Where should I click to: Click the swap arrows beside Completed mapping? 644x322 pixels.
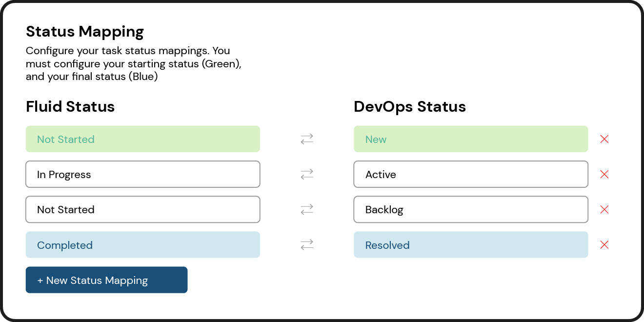306,244
